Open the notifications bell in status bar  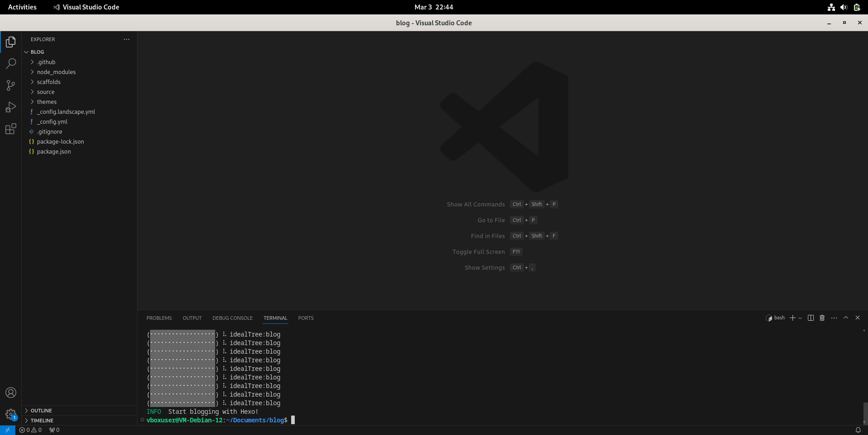pos(858,430)
